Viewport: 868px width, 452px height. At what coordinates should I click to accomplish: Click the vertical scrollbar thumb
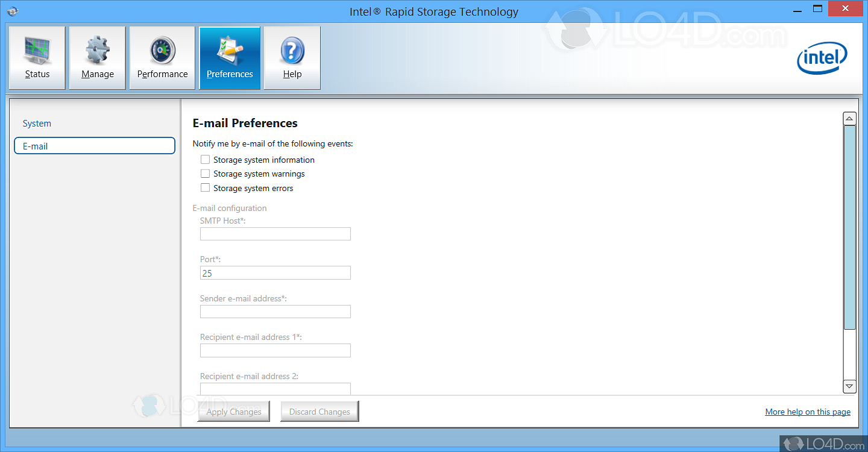point(850,228)
